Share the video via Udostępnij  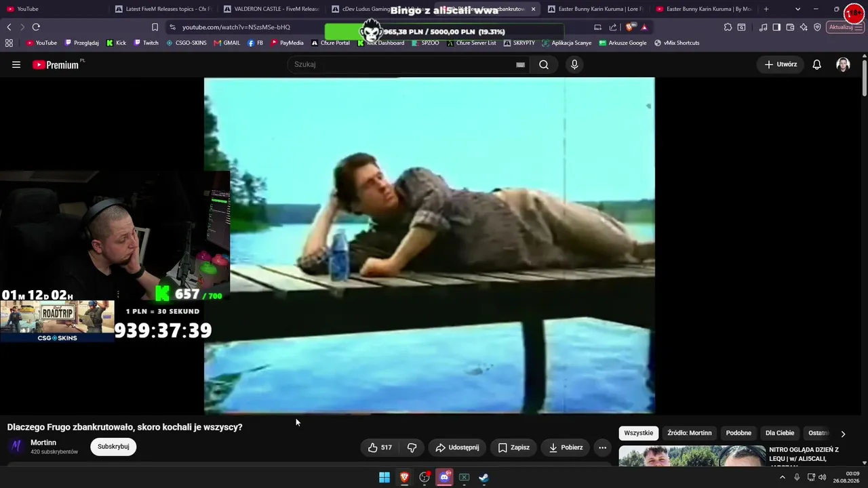[x=457, y=447]
